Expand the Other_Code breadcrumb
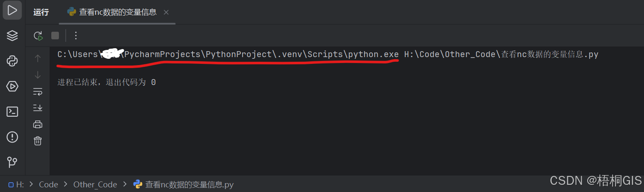 tap(95, 184)
